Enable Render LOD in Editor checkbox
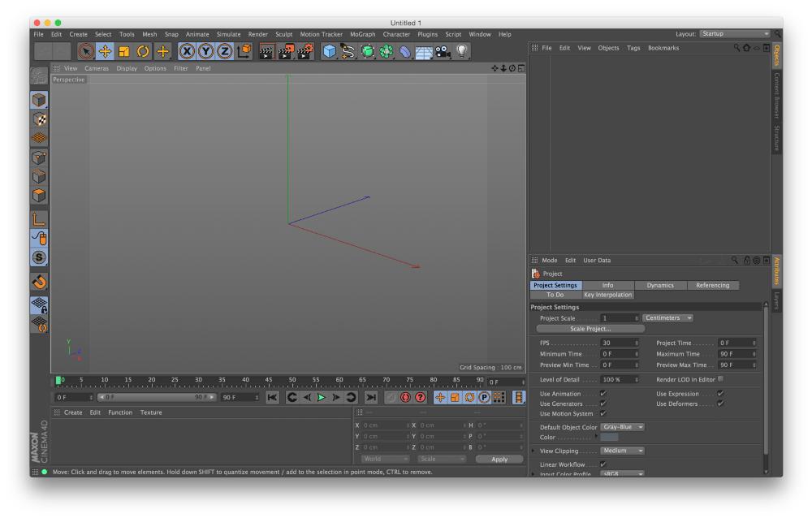The width and height of the screenshot is (812, 518). pos(720,379)
